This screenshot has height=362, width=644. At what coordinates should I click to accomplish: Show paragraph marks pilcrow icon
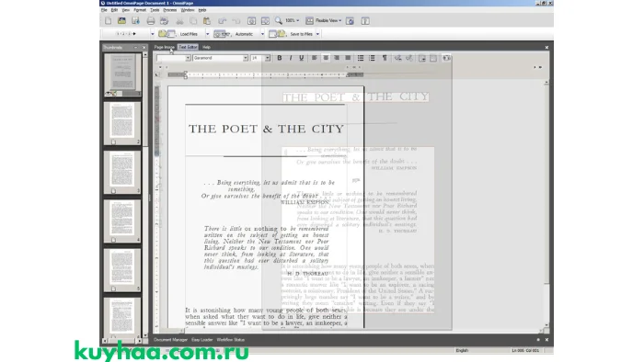tap(385, 58)
